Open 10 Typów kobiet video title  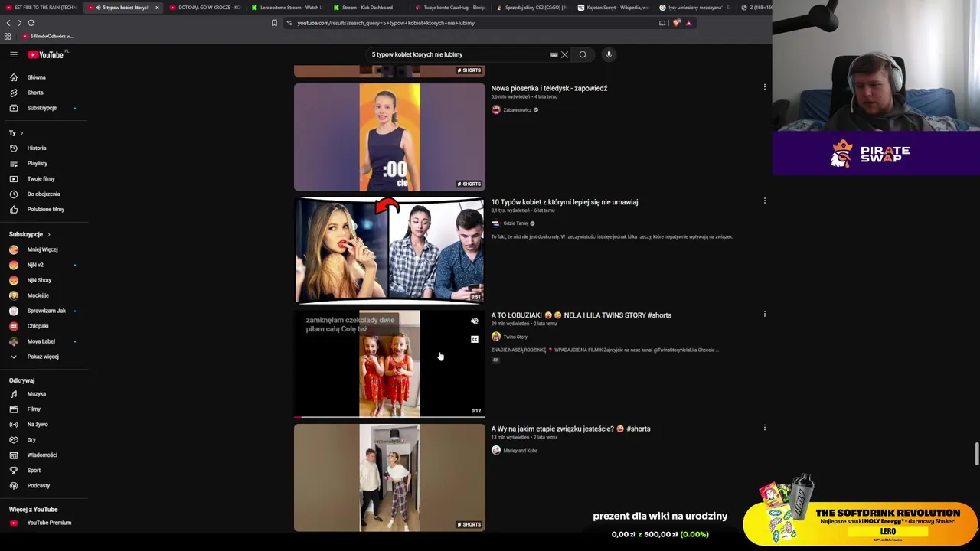564,202
